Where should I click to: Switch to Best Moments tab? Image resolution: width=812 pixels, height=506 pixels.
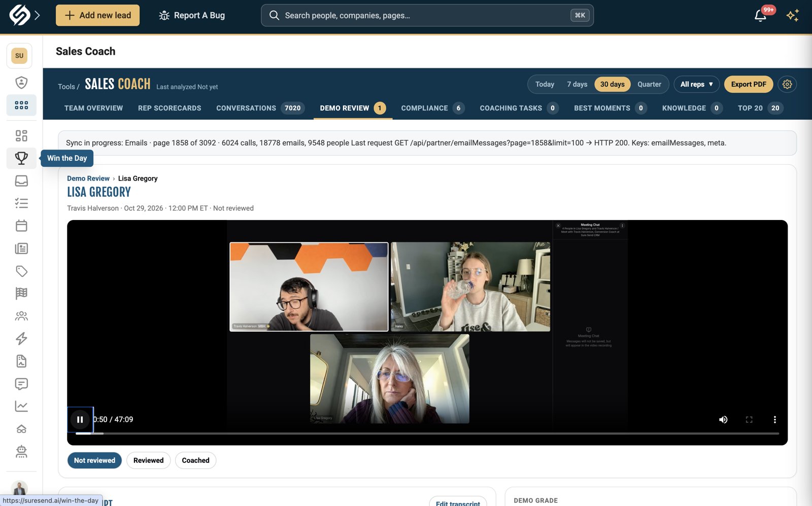click(610, 108)
